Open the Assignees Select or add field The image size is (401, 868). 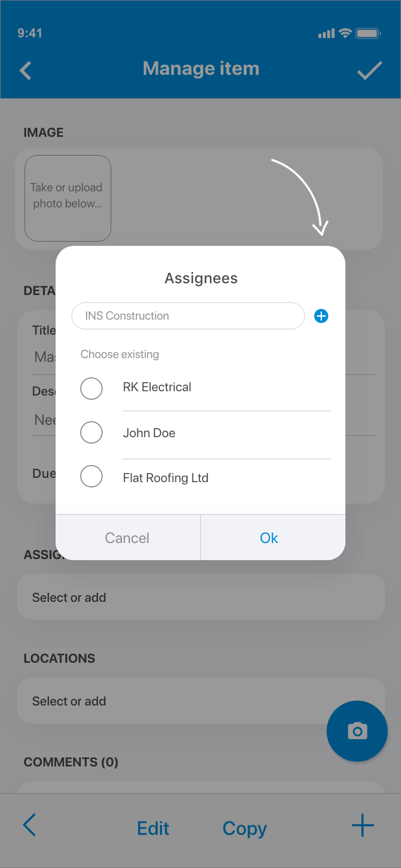(x=201, y=598)
